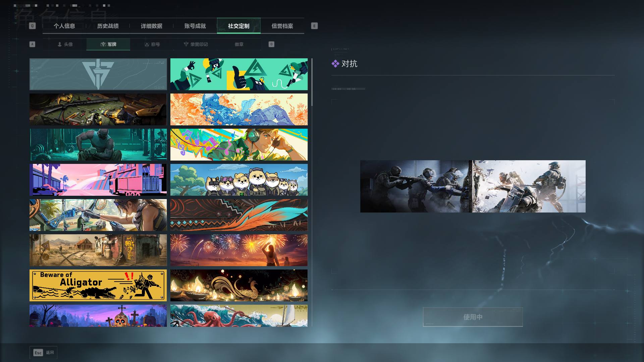Click the 返回 back button
This screenshot has width=644, height=362.
coord(43,353)
